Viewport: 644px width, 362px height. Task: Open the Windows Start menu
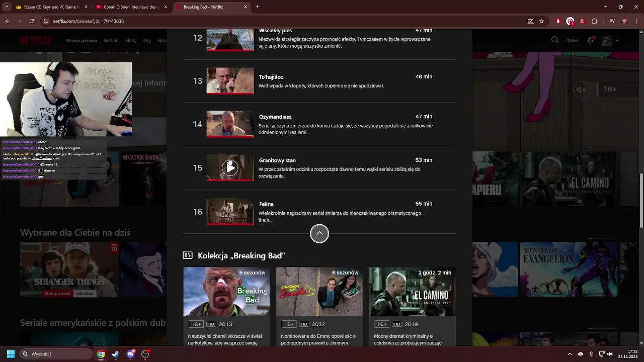tap(11, 354)
